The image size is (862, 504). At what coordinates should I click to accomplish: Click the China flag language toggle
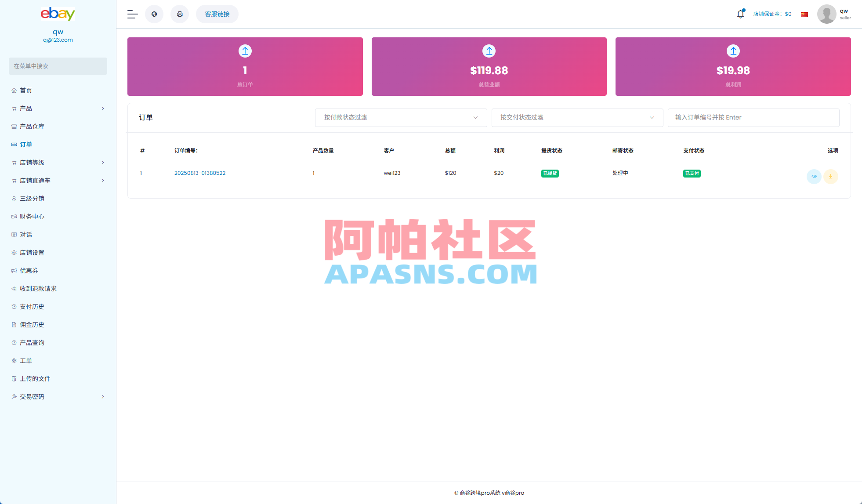(804, 14)
